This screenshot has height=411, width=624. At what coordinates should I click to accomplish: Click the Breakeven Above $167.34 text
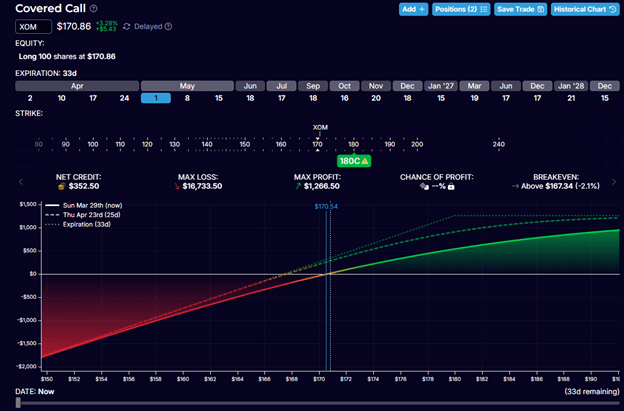pos(560,186)
